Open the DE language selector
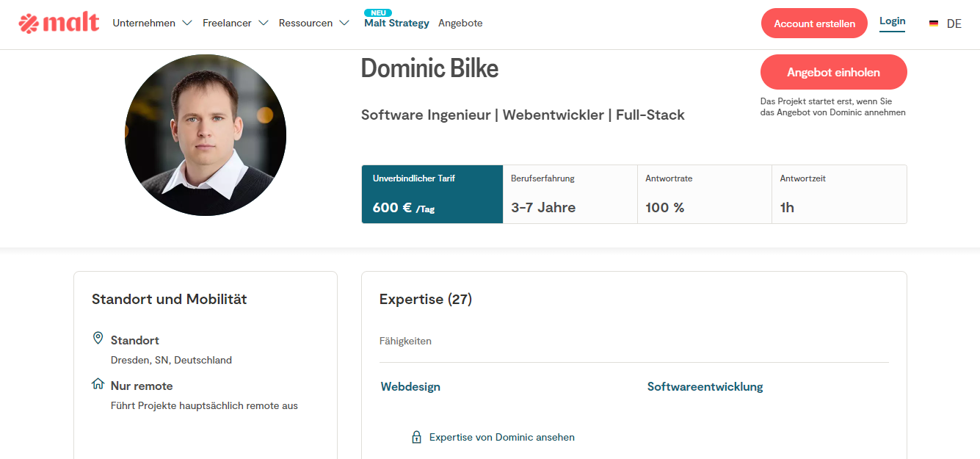This screenshot has height=459, width=980. click(x=954, y=24)
